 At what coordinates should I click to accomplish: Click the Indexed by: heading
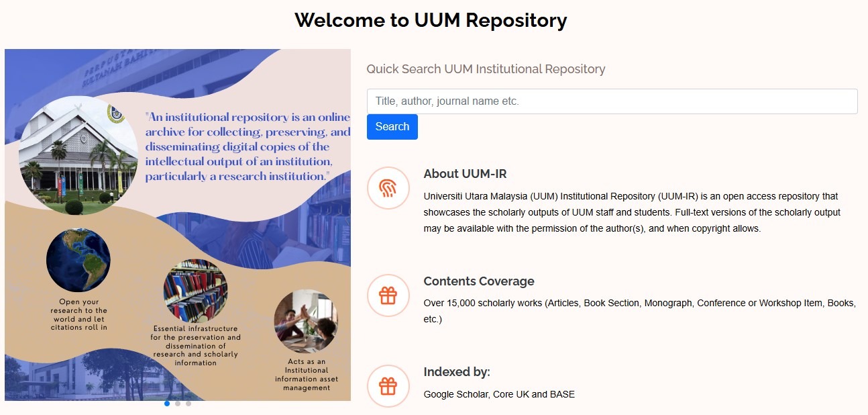tap(457, 372)
